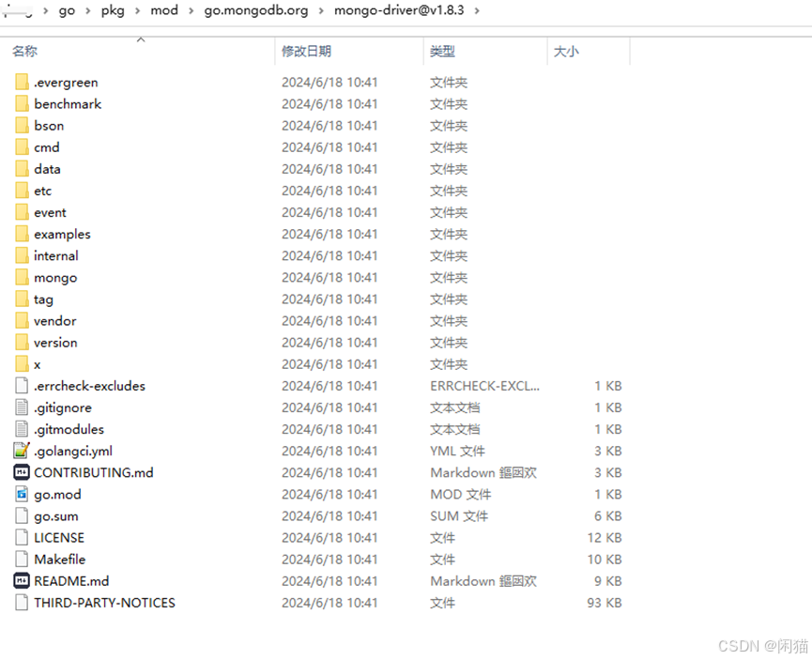
Task: Click the 93 KB size cell
Action: pos(605,603)
